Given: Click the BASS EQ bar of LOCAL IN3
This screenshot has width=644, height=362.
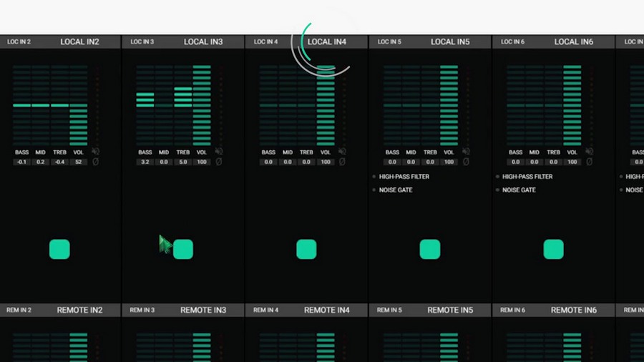Looking at the screenshot, I should pyautogui.click(x=145, y=106).
